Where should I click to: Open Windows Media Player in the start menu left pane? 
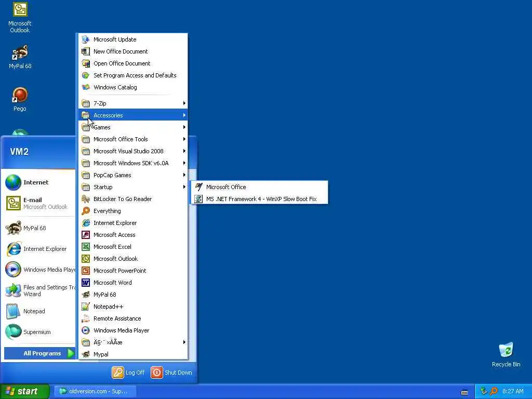coord(39,270)
